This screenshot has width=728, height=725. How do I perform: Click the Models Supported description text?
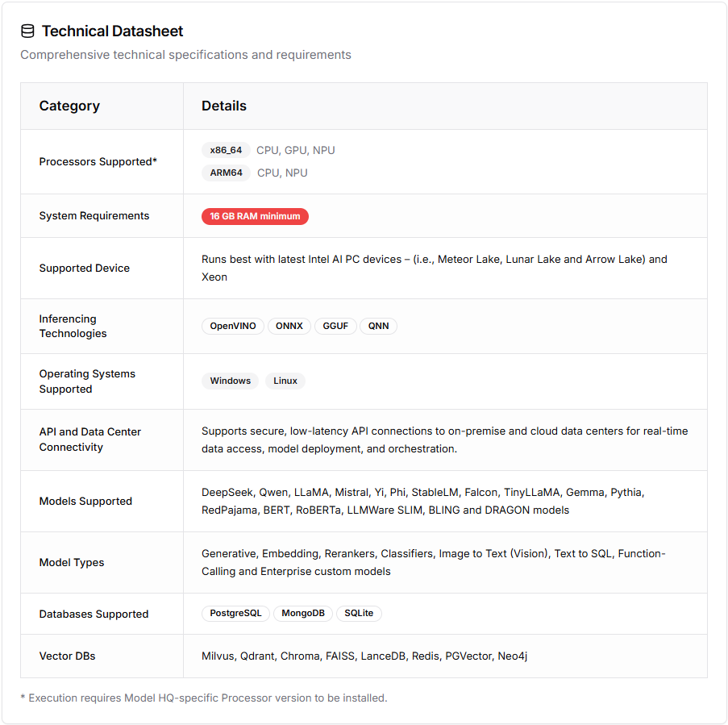click(423, 501)
